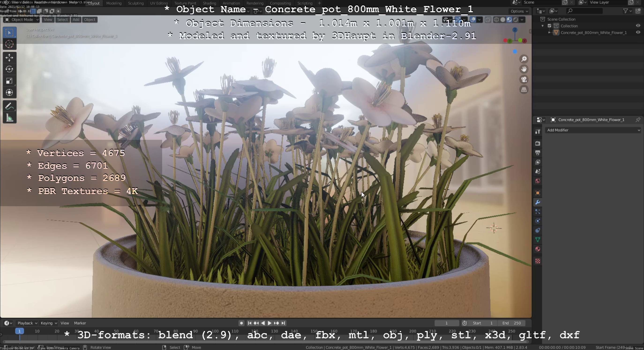Select the Scale tool
This screenshot has width=644, height=350.
(10, 81)
